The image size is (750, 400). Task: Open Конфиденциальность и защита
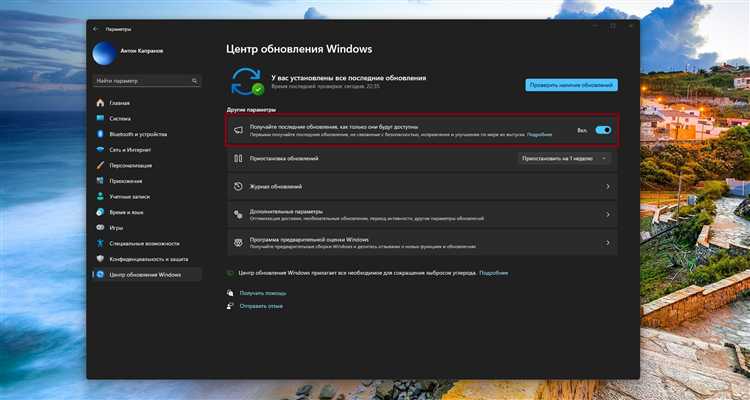(x=146, y=259)
